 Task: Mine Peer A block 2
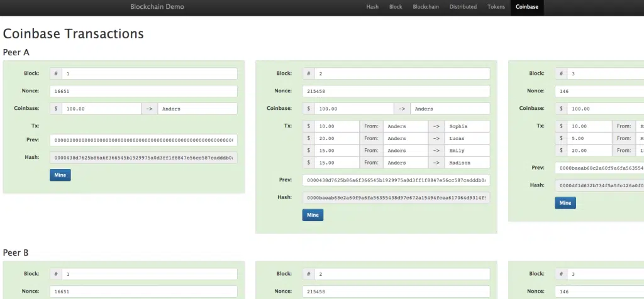(313, 215)
